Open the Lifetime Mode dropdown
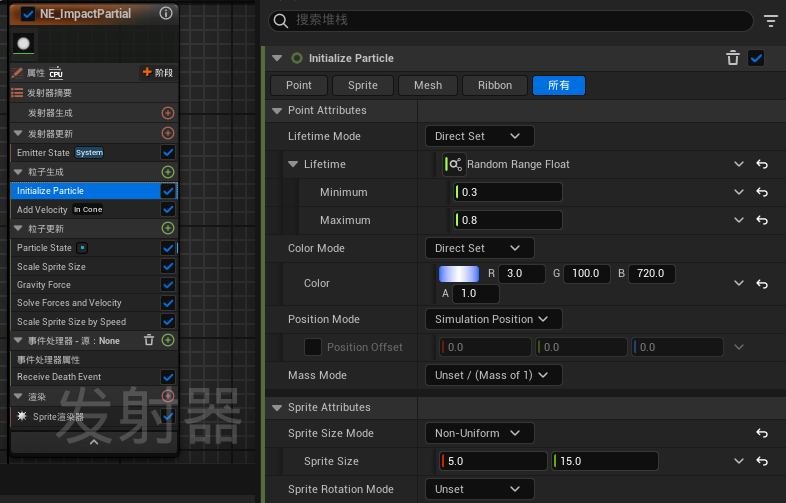The height and width of the screenshot is (503, 786). coord(480,136)
